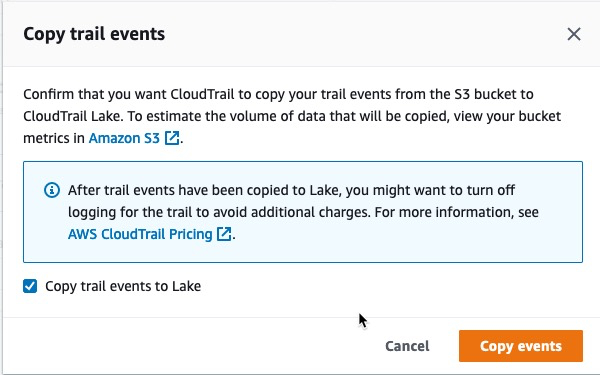Screen dimensions: 600x375
Task: Click the blue checkmark box in the dialog
Action: pos(30,286)
